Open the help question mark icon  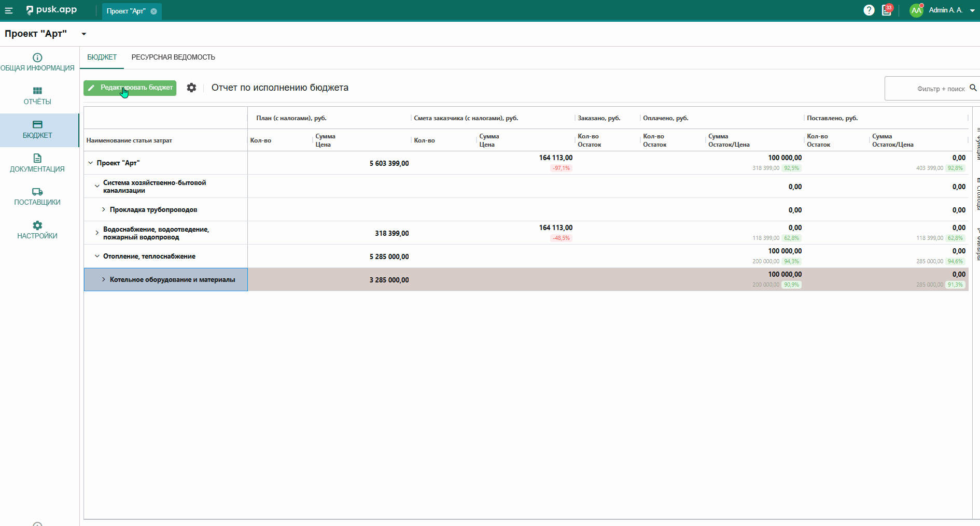click(869, 10)
